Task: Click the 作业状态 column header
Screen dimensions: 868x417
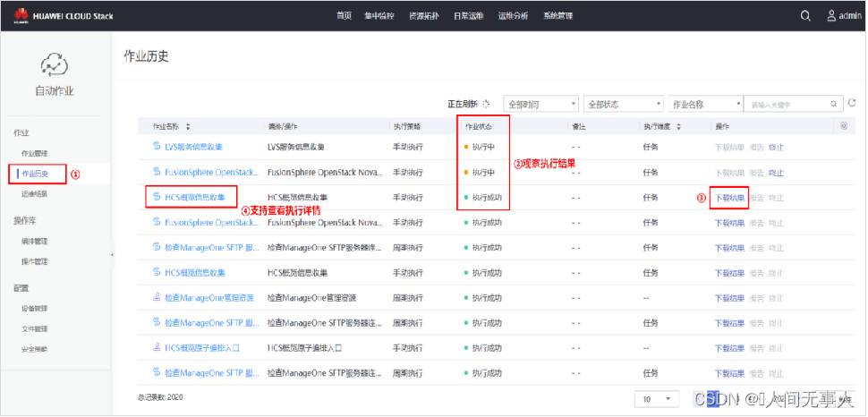Action: pyautogui.click(x=478, y=127)
